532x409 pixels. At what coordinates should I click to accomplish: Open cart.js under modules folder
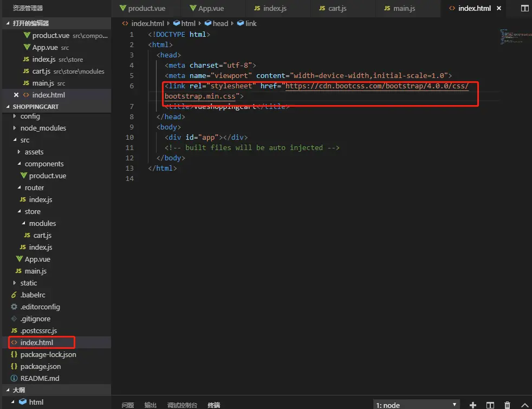coord(56,235)
